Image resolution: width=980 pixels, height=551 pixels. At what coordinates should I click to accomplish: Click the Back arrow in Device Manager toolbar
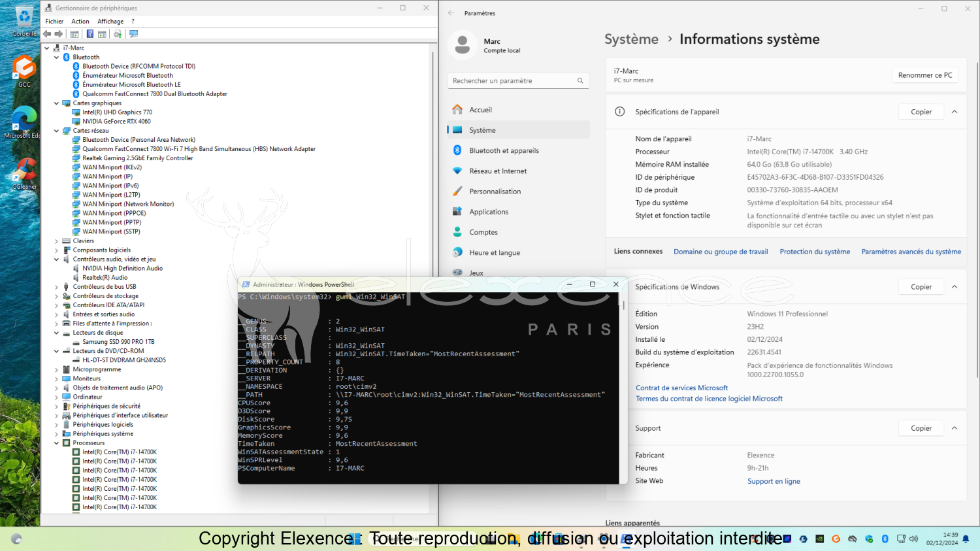point(47,34)
